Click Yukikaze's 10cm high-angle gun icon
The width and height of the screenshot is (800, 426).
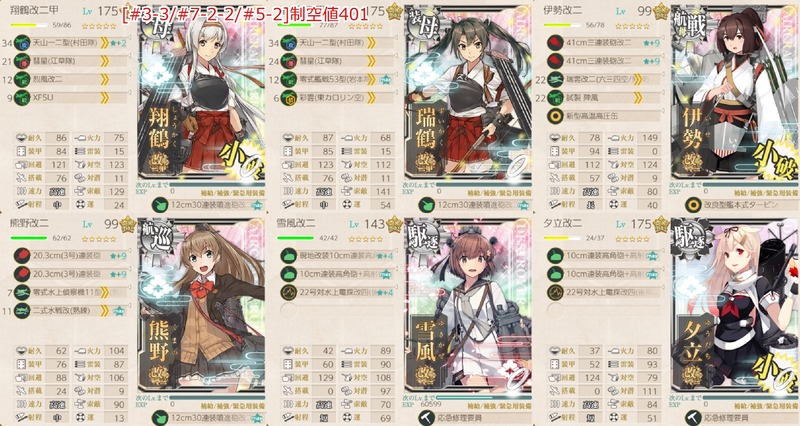click(x=289, y=274)
